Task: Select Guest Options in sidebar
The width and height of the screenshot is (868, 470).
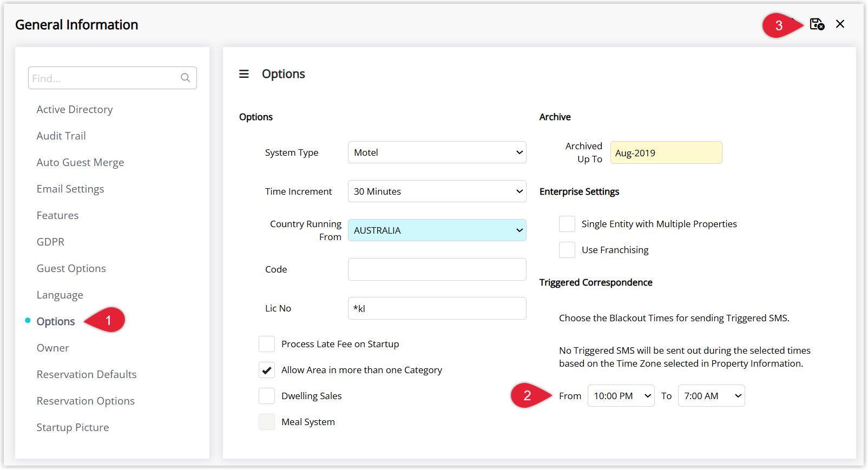Action: point(71,268)
